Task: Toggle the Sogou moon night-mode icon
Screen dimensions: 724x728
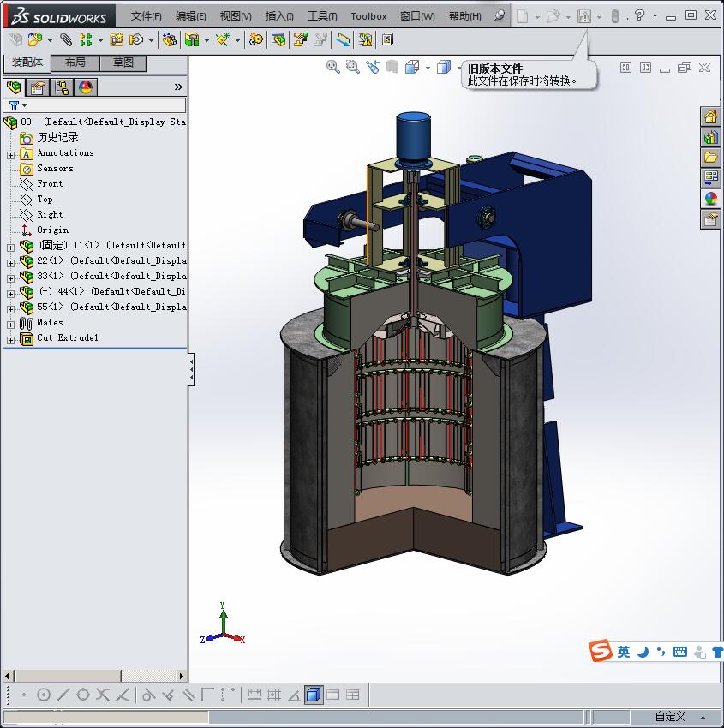Action: [x=643, y=652]
